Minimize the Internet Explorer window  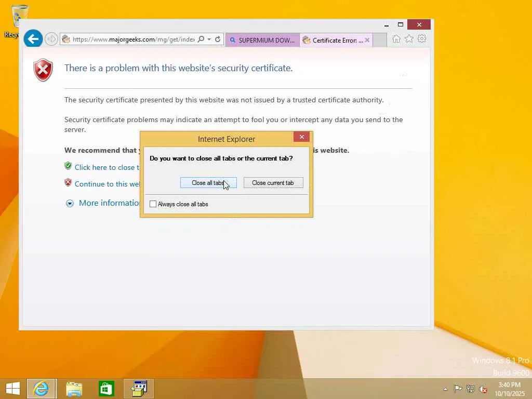(387, 25)
